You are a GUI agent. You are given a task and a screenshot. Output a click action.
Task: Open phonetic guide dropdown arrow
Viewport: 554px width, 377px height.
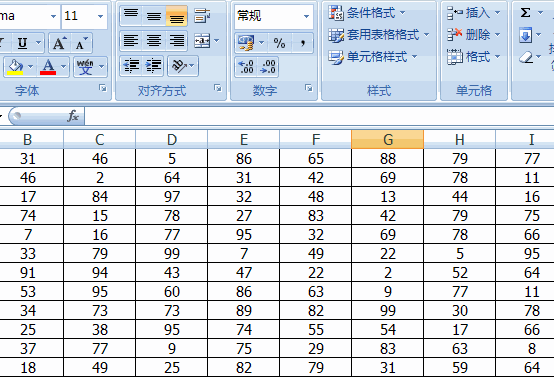pyautogui.click(x=102, y=66)
